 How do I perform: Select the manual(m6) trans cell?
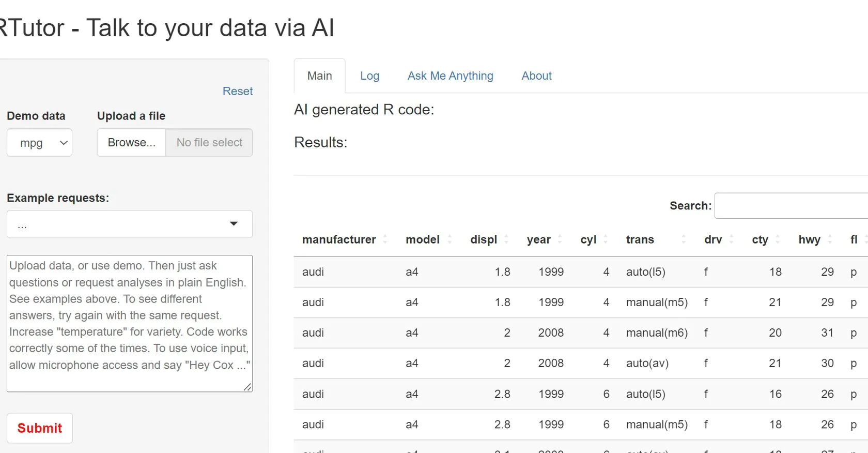coord(657,333)
